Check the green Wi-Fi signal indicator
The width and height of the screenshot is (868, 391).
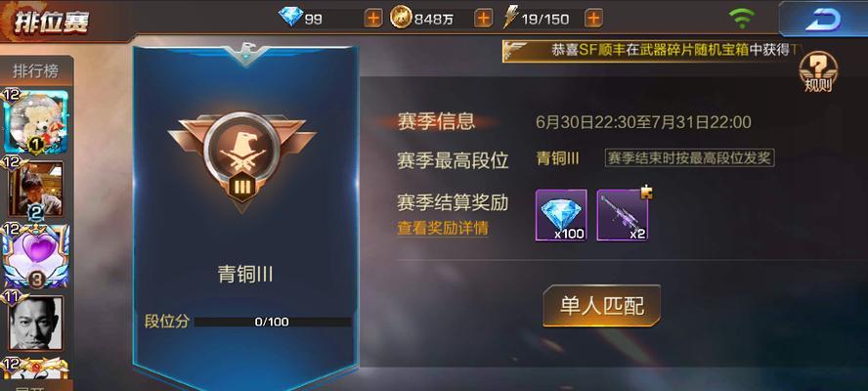click(742, 19)
